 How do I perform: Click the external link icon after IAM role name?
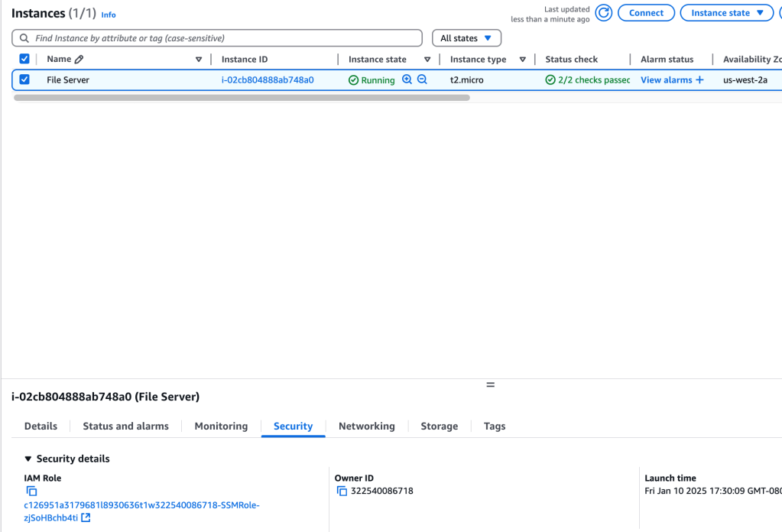pos(86,518)
